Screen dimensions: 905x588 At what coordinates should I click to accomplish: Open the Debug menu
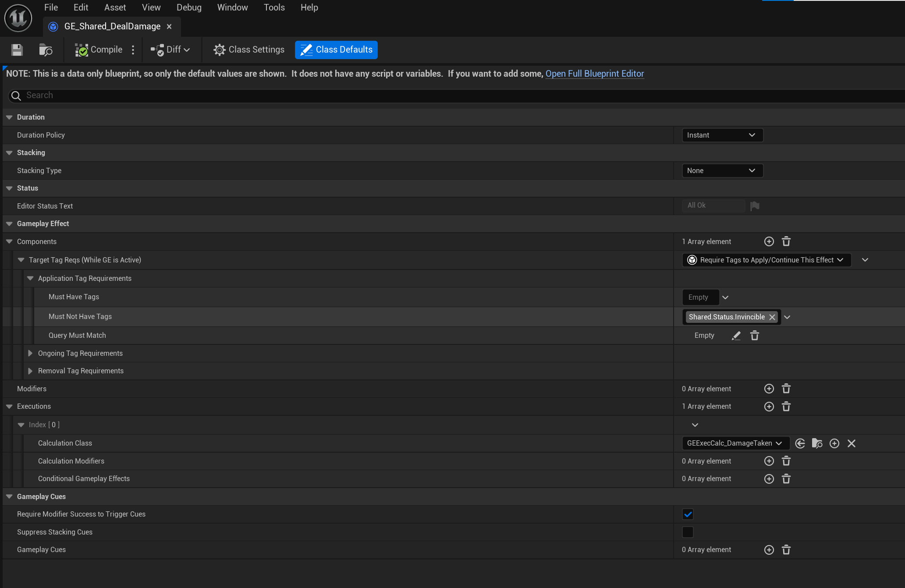189,7
